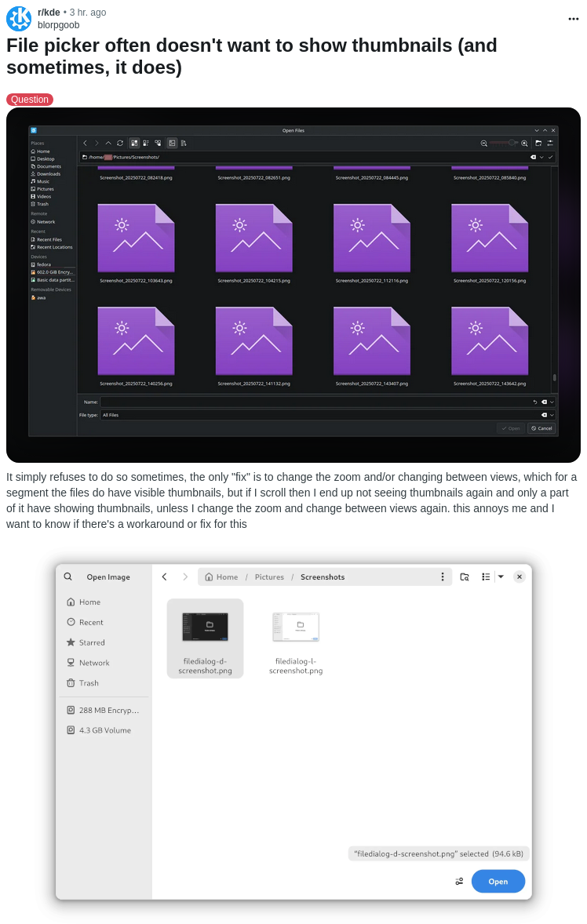Click the greyed Open button in KDE dialog
Screen dimensions: 587x924
(510, 428)
